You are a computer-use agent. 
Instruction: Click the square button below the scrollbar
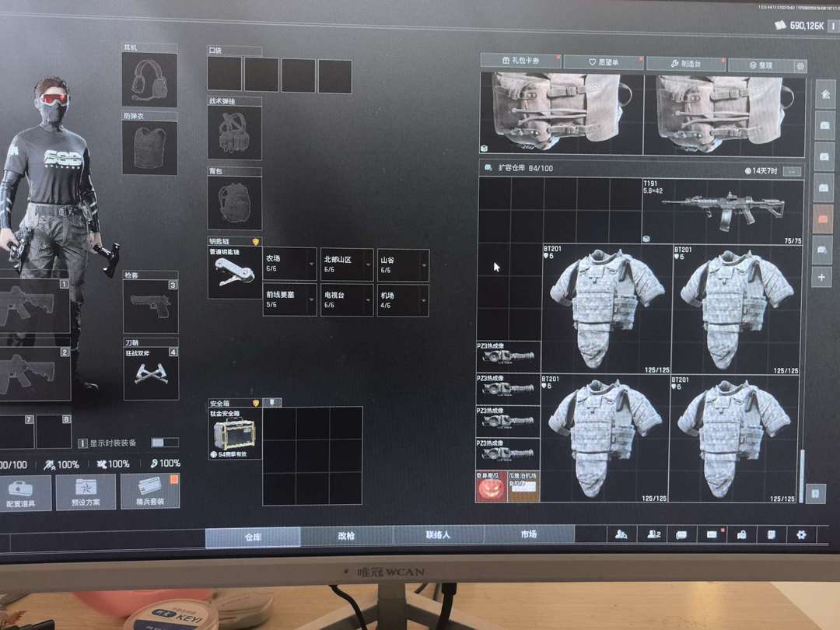pyautogui.click(x=815, y=493)
